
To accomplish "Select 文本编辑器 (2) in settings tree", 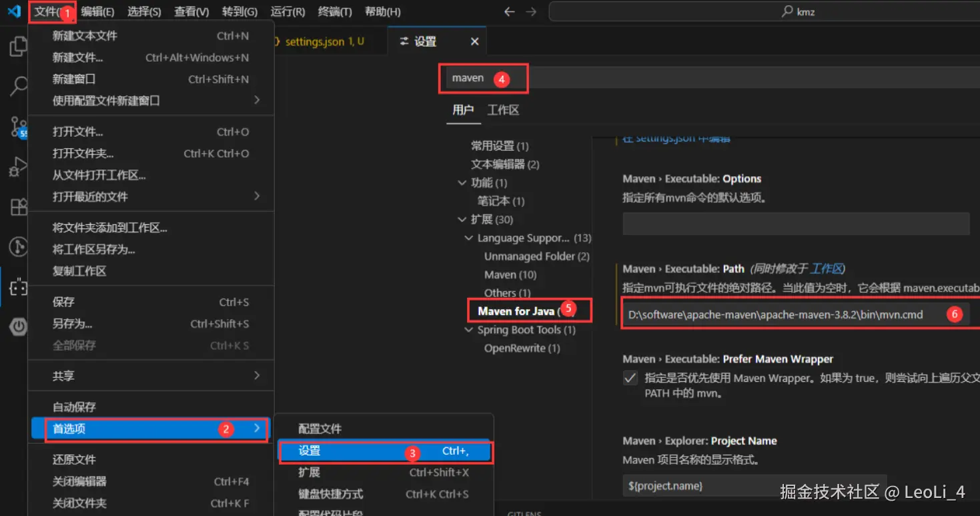I will (x=505, y=164).
